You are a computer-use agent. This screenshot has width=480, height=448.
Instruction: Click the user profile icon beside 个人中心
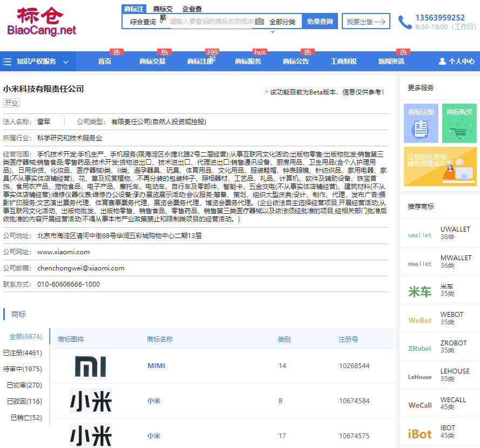(x=442, y=61)
